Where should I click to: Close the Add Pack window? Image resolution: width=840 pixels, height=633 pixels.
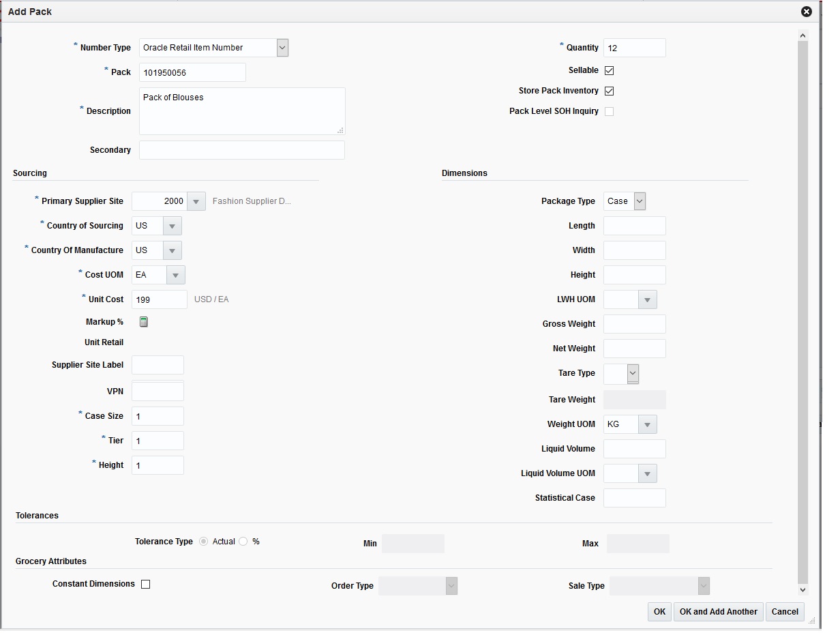[x=807, y=11]
